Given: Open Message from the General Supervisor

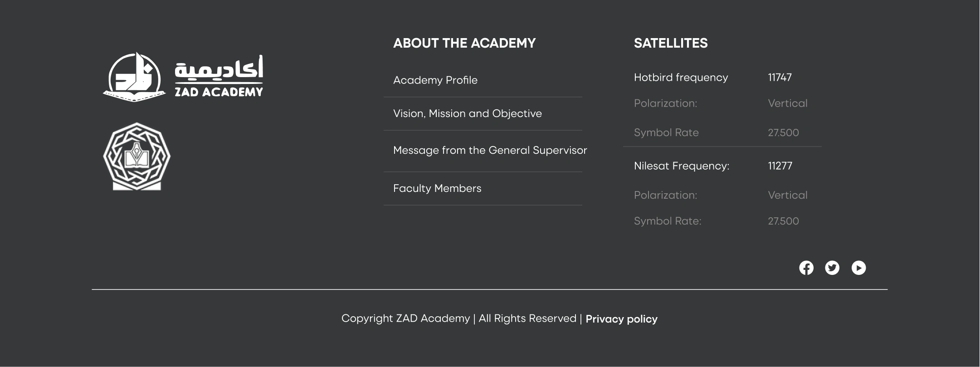Looking at the screenshot, I should click(490, 150).
